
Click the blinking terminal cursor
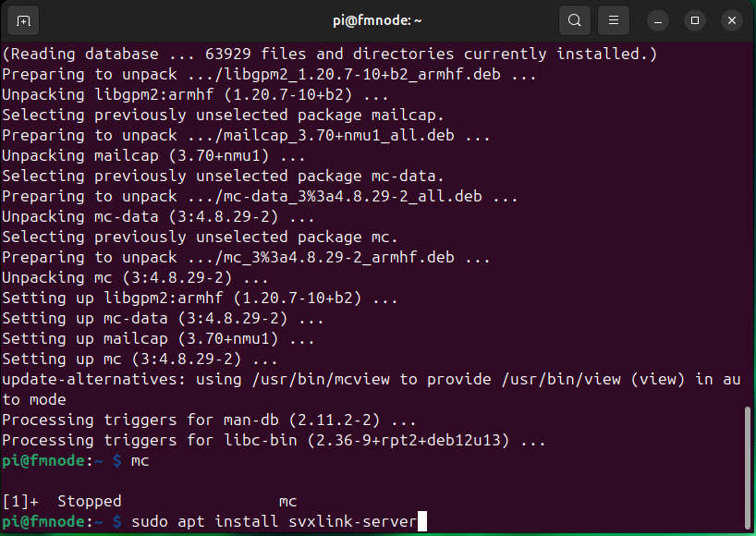click(423, 521)
